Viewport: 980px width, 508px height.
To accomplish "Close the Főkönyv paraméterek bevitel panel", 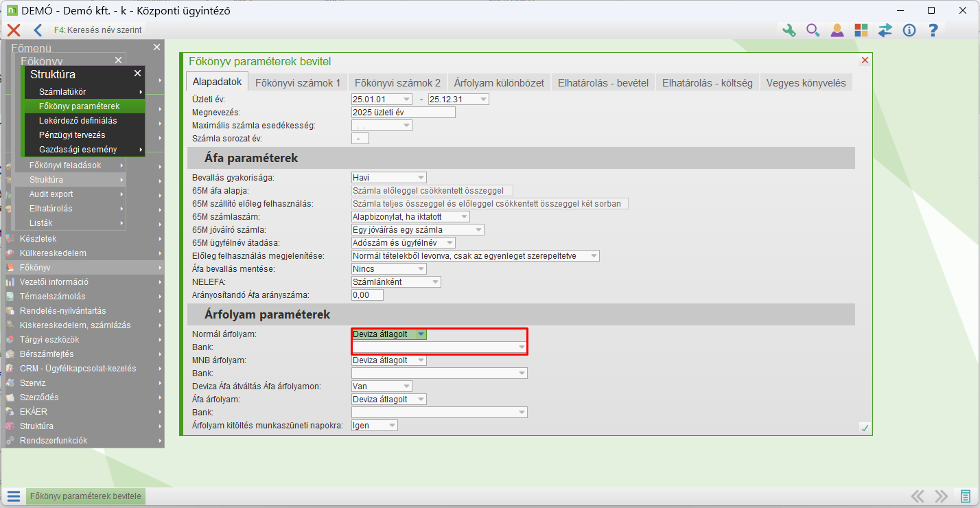I will pos(865,60).
